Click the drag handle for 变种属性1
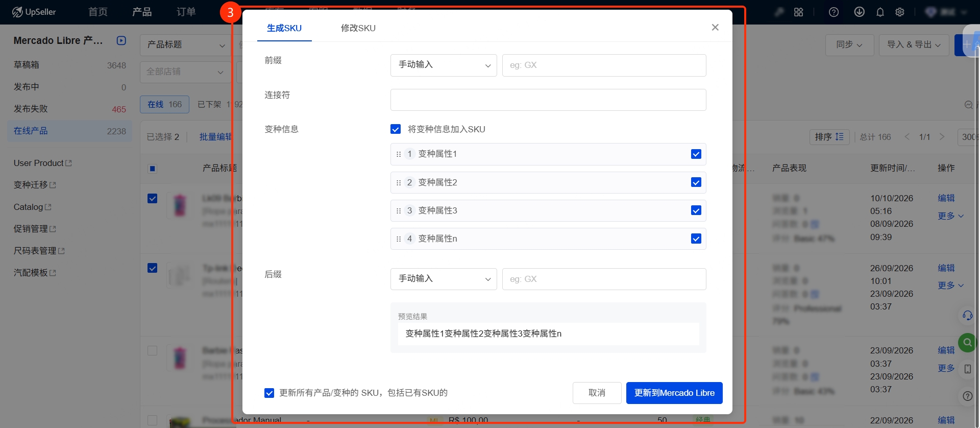 [399, 154]
